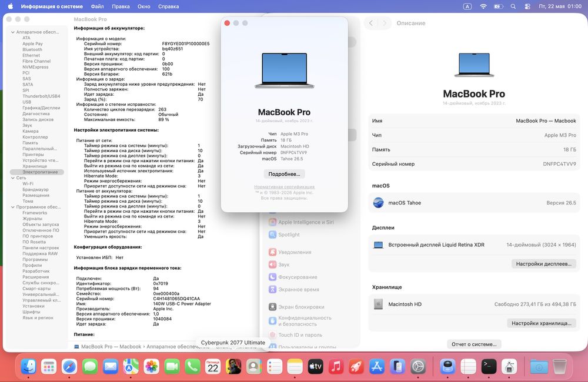Open Уведомления in System Settings sidebar

(295, 252)
